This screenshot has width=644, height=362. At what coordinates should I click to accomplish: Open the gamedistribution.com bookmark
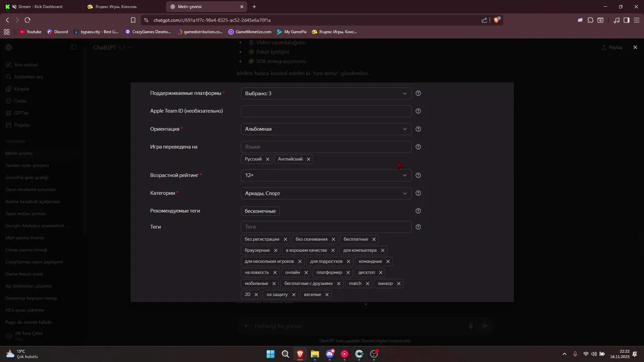[200, 32]
